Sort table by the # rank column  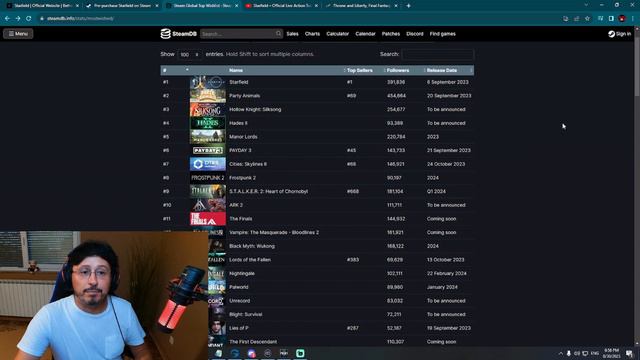coord(175,70)
